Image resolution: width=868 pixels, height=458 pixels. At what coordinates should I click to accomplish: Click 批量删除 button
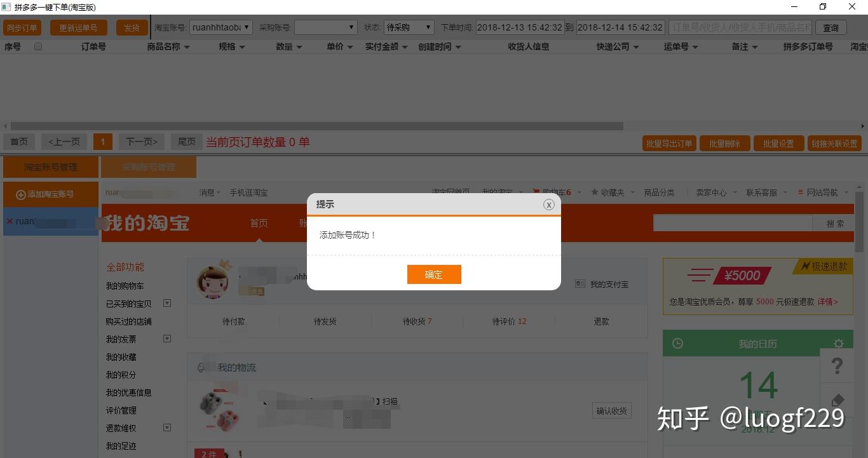[x=725, y=144]
